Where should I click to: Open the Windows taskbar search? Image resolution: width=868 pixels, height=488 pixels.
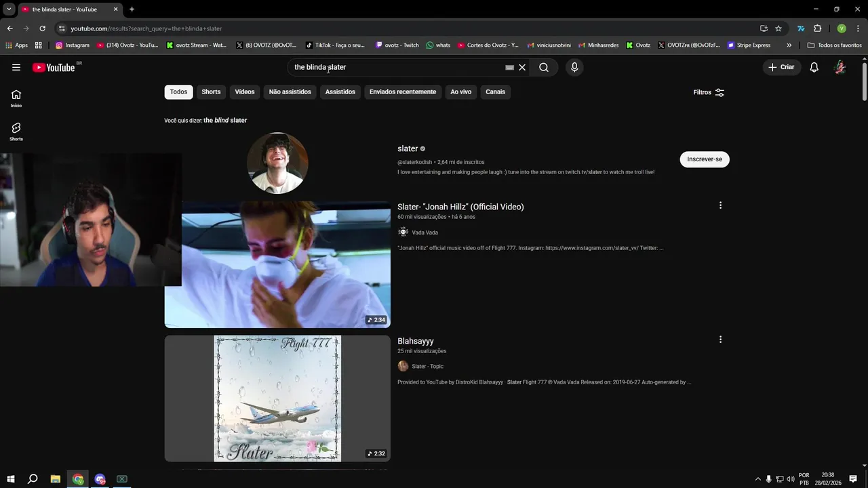(x=33, y=479)
